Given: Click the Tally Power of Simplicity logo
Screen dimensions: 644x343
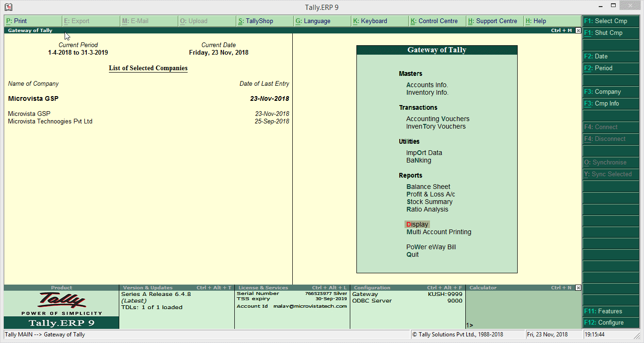Looking at the screenshot, I should click(x=61, y=304).
